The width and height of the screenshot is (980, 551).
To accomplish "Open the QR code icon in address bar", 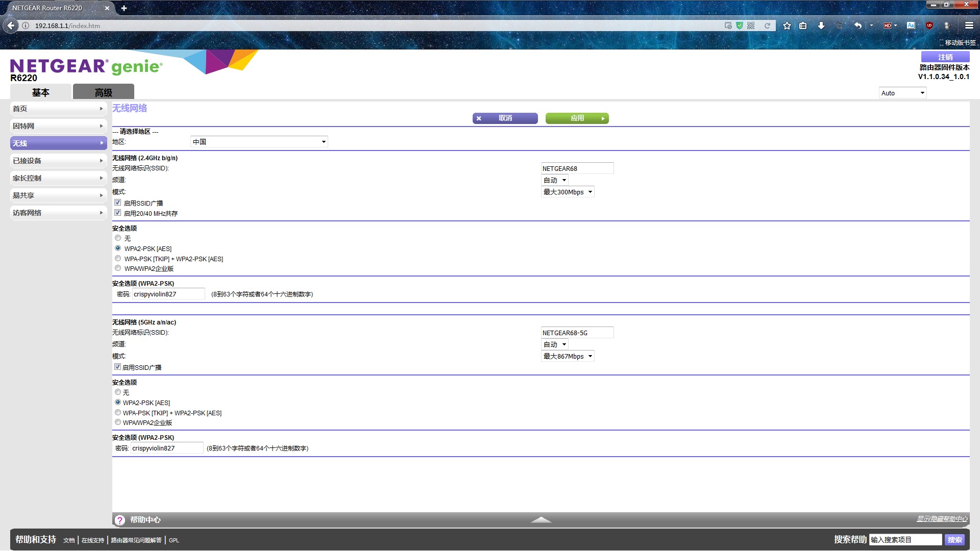I will [x=751, y=26].
